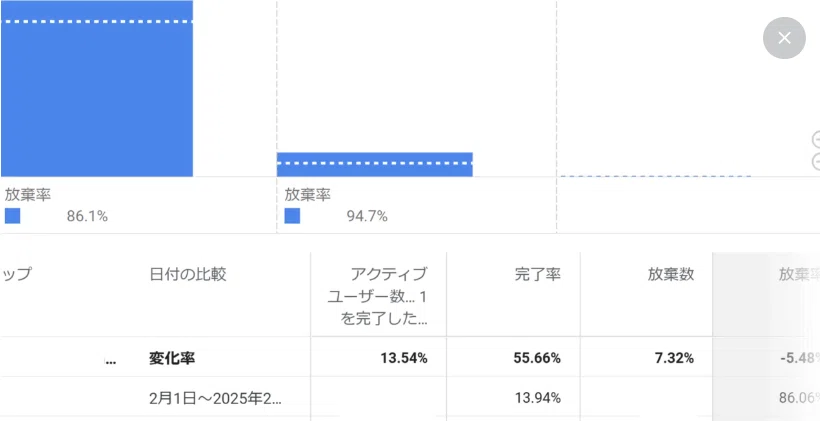Click the 55.66% completion rate cell

pos(537,358)
